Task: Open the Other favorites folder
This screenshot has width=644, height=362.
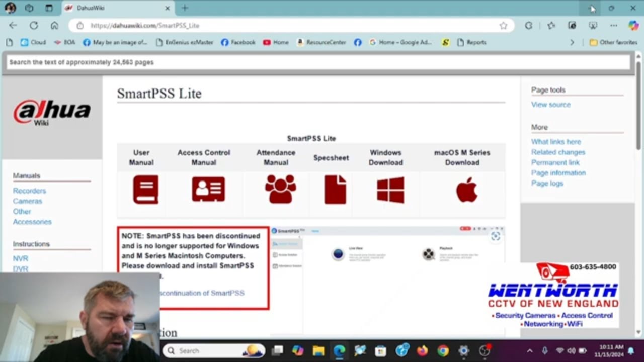Action: pos(613,43)
